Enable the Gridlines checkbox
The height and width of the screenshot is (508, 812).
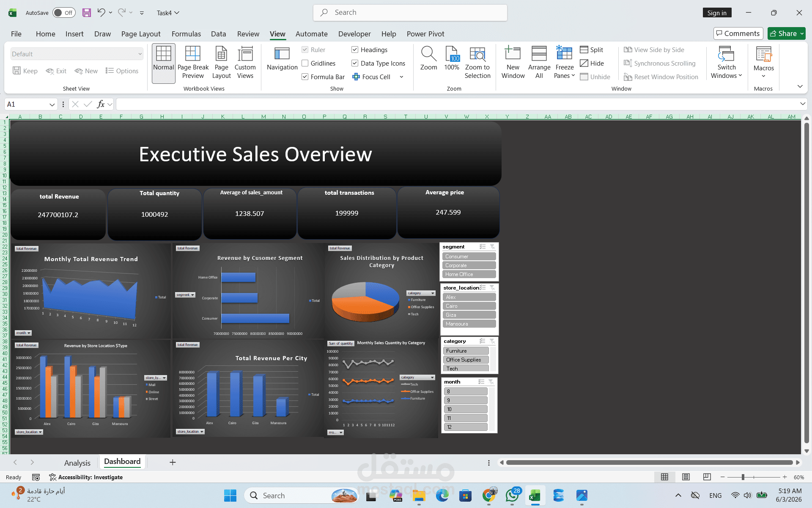coord(305,63)
